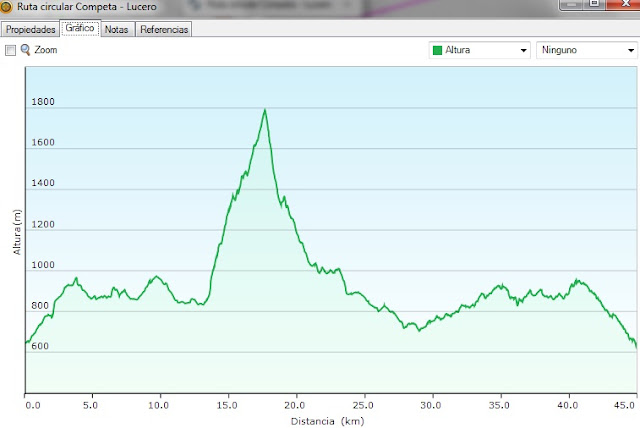Image resolution: width=640 pixels, height=428 pixels.
Task: Select the Gráfico tab
Action: click(x=80, y=29)
